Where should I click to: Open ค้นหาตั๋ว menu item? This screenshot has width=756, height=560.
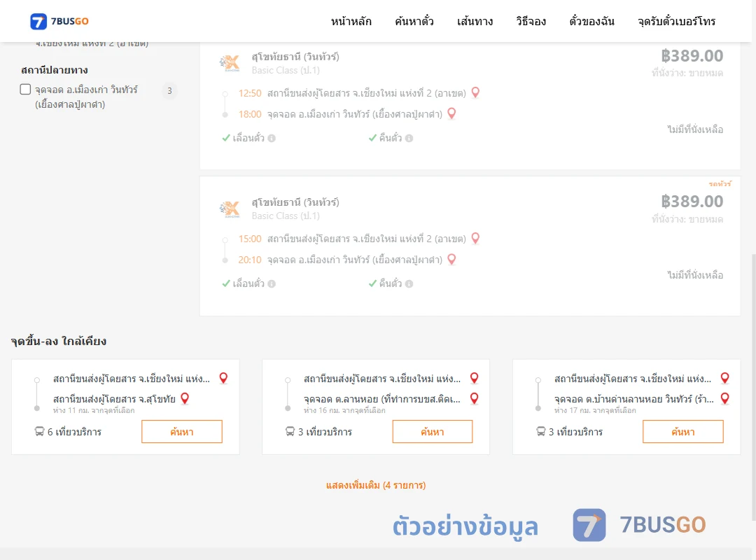point(414,21)
